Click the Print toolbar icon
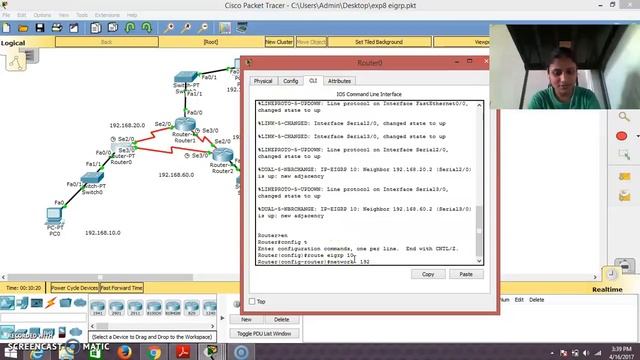This screenshot has width=640, height=360. point(57,28)
